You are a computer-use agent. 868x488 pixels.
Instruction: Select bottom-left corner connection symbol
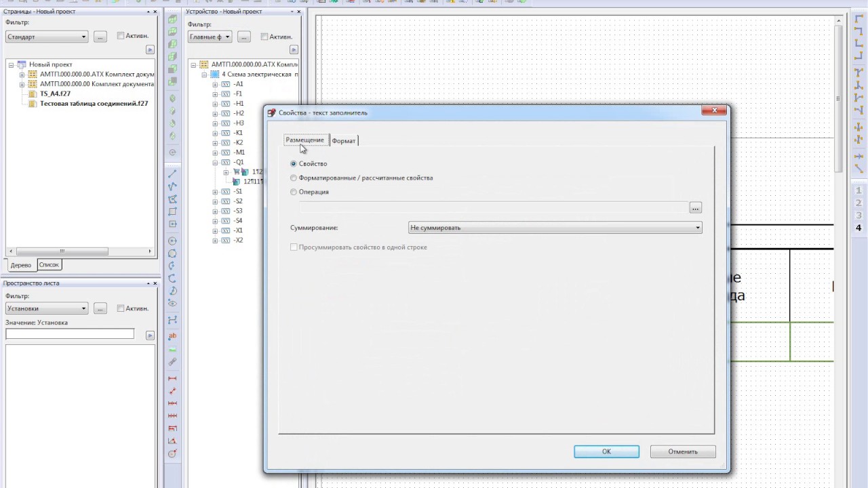(x=859, y=43)
